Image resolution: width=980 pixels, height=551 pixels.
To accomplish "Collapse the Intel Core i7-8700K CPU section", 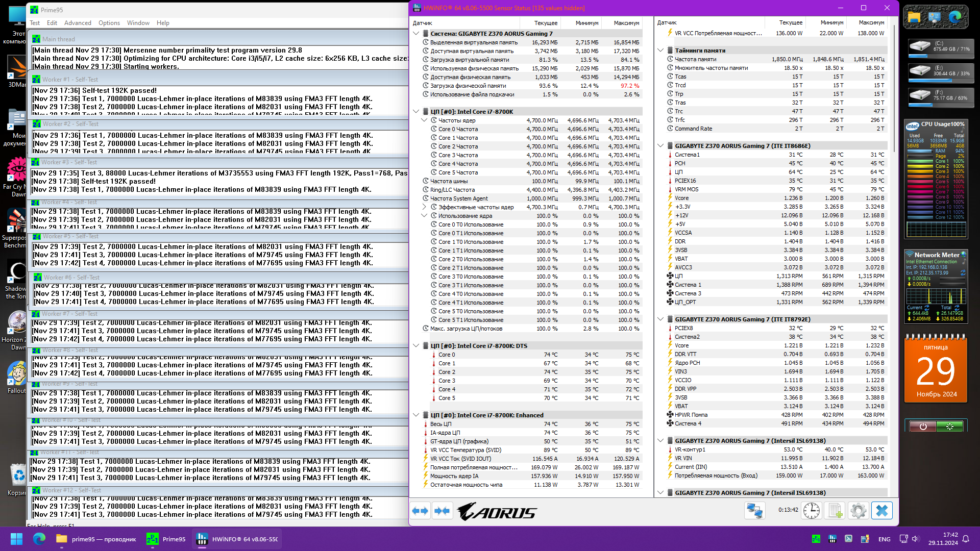I will point(416,112).
